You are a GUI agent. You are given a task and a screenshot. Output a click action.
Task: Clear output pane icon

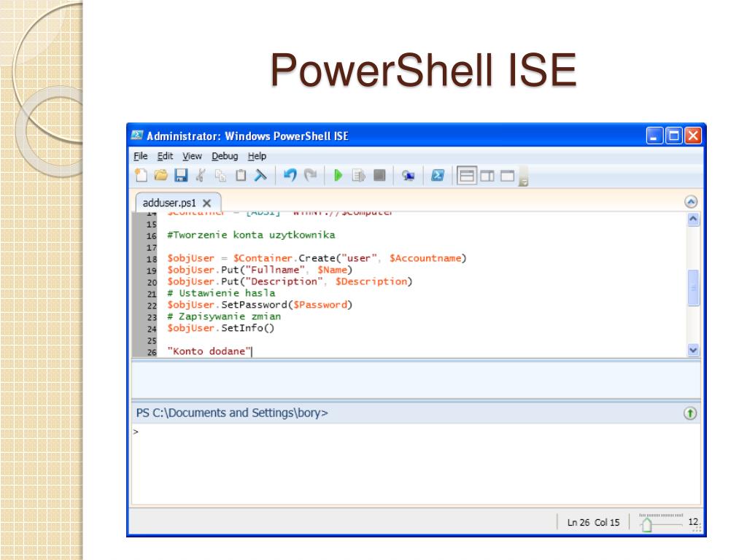(260, 176)
